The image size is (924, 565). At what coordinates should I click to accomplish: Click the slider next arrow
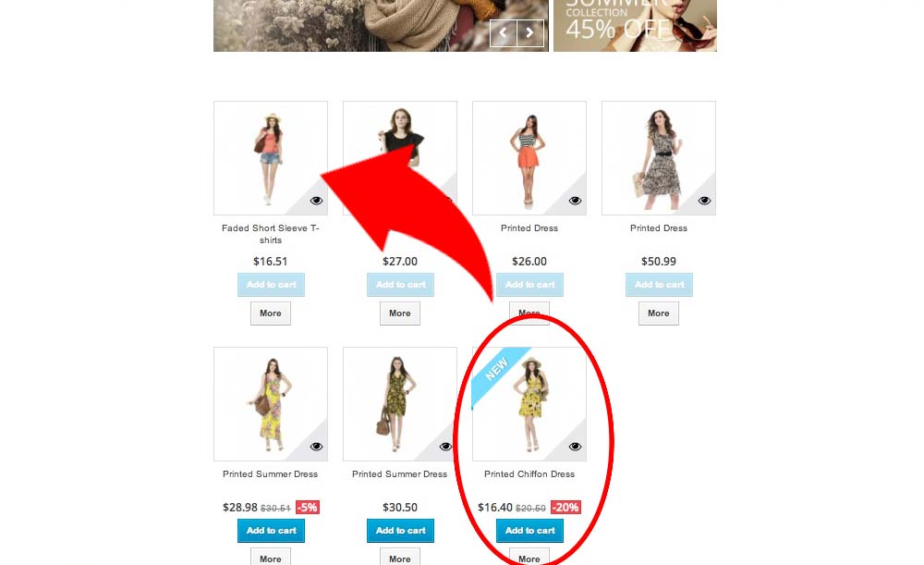529,33
